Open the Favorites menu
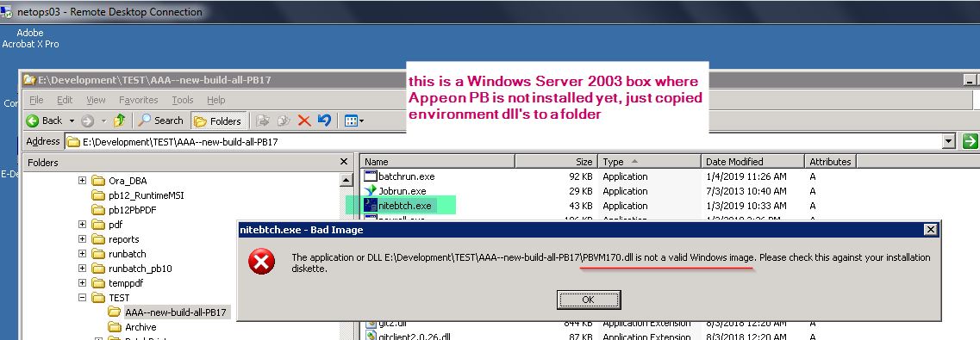 (138, 100)
